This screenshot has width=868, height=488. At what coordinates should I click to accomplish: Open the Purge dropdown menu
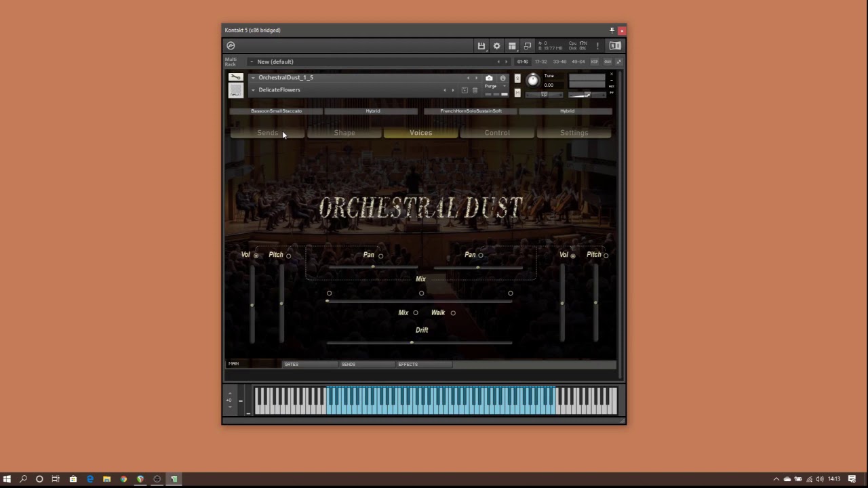pyautogui.click(x=494, y=87)
